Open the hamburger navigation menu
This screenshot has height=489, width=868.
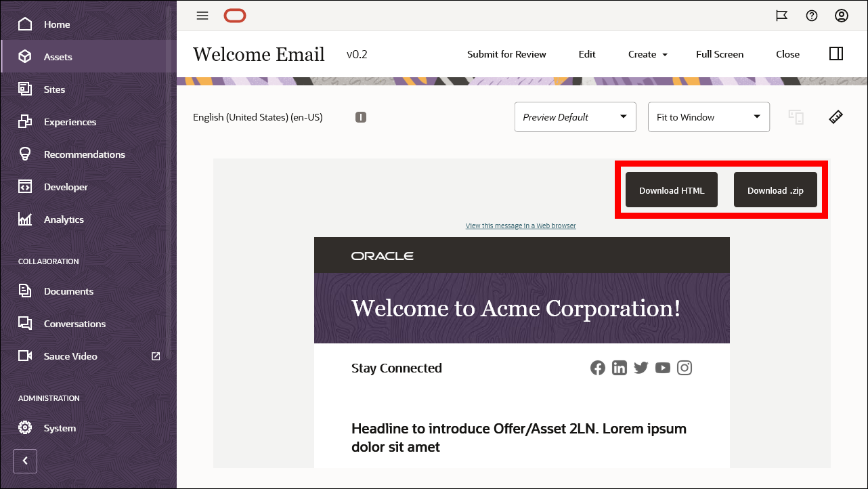pos(202,15)
